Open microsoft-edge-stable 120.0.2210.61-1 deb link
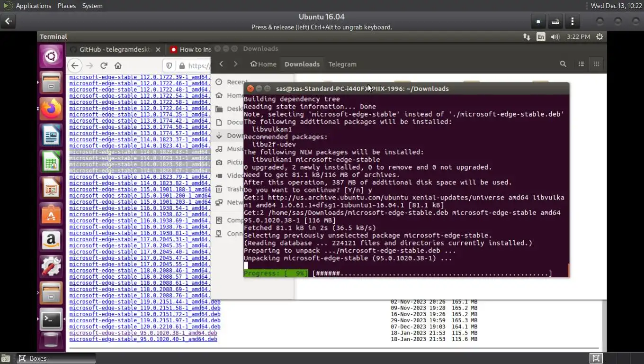The height and width of the screenshot is (364, 644). click(144, 327)
